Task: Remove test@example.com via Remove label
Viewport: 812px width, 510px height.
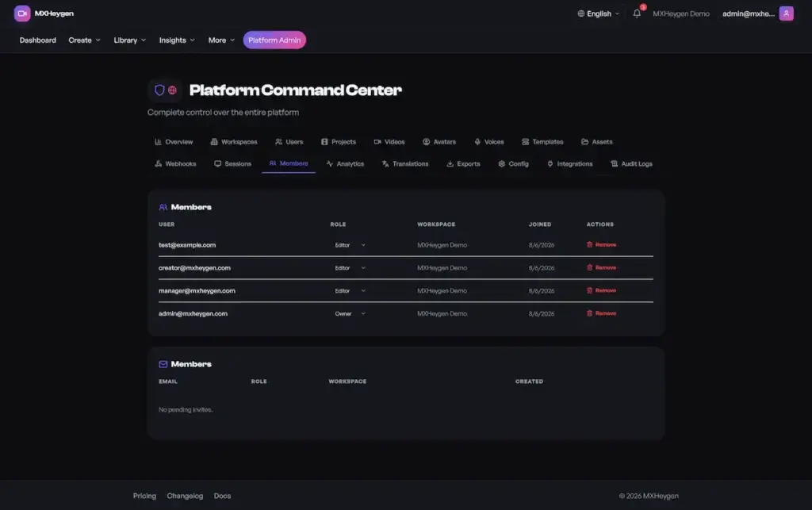Action: [605, 244]
